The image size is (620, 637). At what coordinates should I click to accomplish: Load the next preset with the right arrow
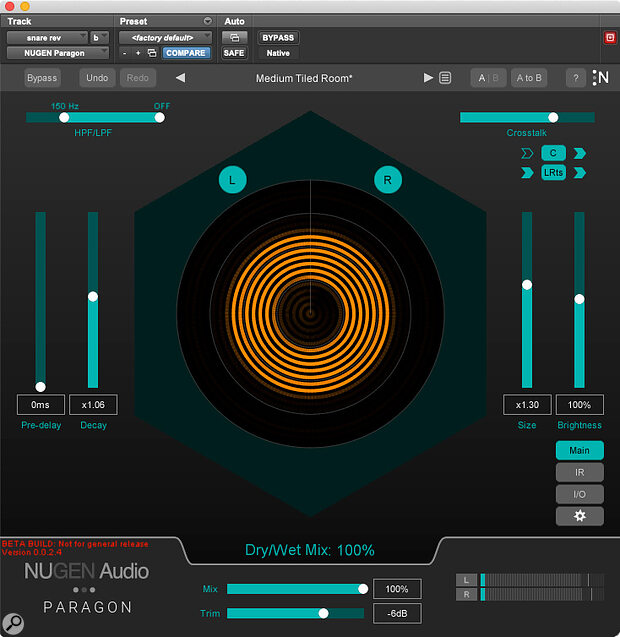428,78
